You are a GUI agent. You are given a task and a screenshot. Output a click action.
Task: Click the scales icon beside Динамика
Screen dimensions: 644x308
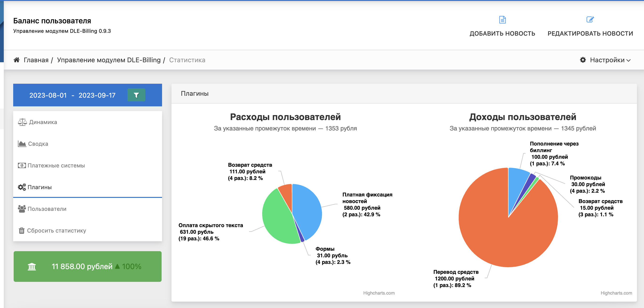pos(22,122)
